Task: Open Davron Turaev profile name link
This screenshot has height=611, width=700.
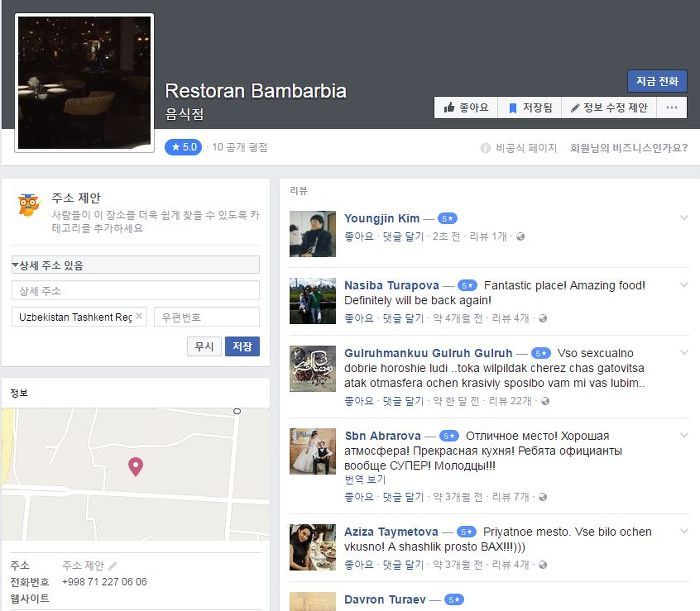Action: point(385,599)
